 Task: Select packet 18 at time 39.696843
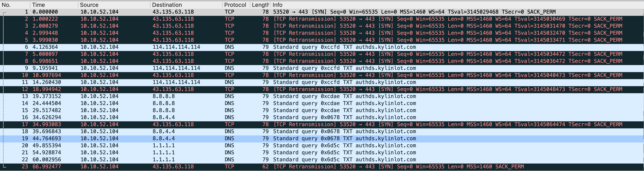click(x=322, y=131)
